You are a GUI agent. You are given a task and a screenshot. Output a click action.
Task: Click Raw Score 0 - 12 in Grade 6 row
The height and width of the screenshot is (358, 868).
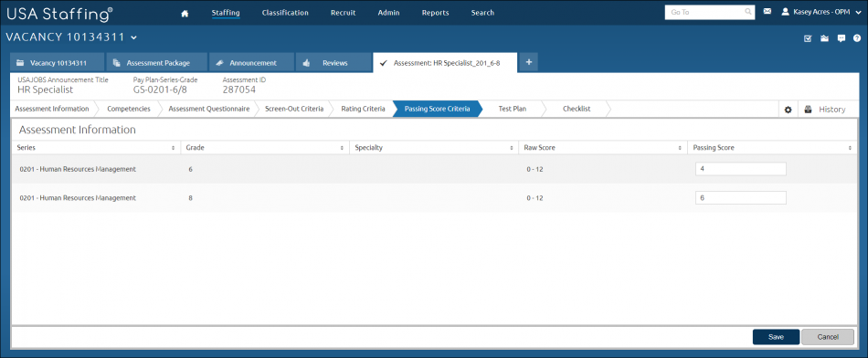535,169
